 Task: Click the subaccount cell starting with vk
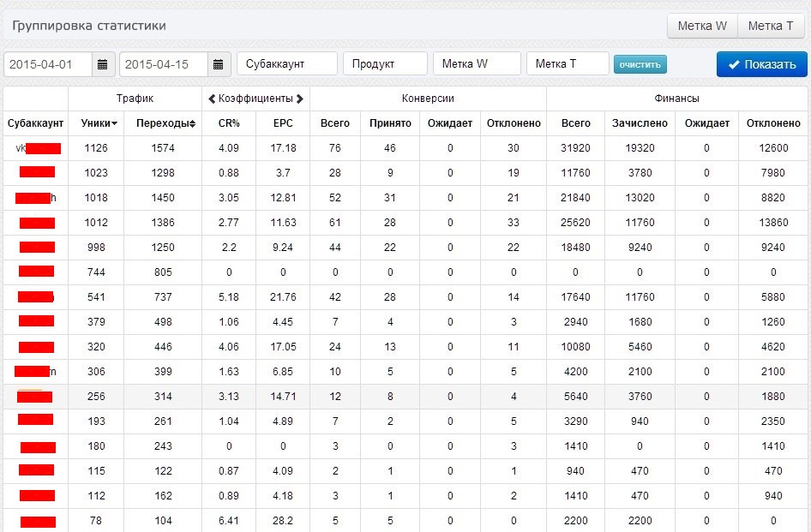click(x=35, y=148)
